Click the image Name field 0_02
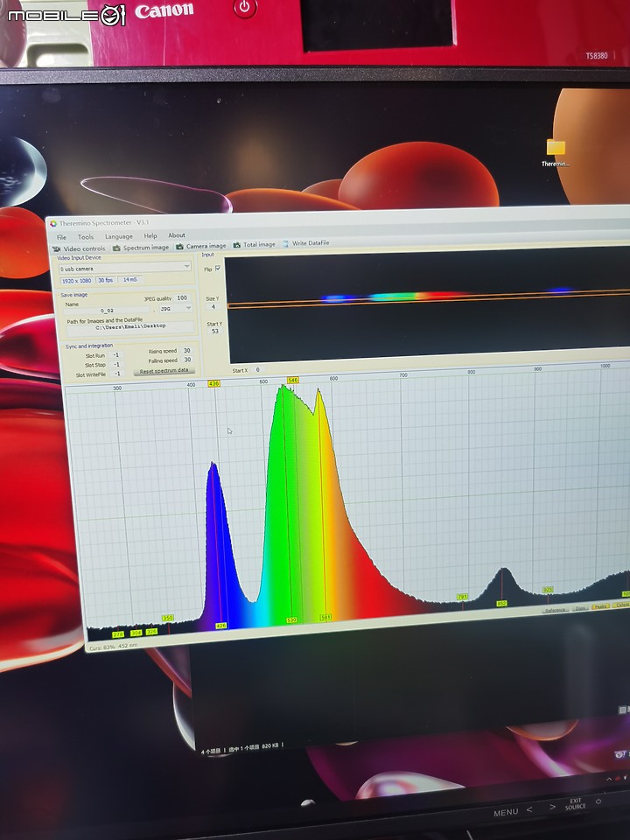 (107, 311)
